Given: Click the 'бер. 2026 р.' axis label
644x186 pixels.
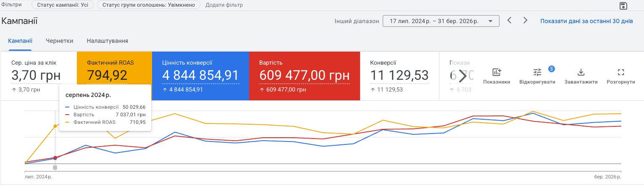Looking at the screenshot, I should [607, 176].
